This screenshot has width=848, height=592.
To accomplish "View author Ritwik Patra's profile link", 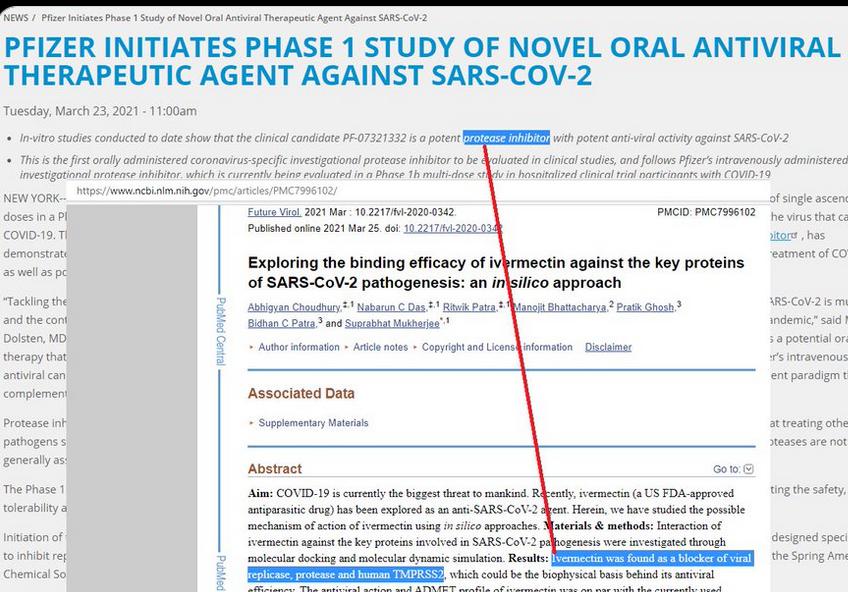I will pos(469,307).
